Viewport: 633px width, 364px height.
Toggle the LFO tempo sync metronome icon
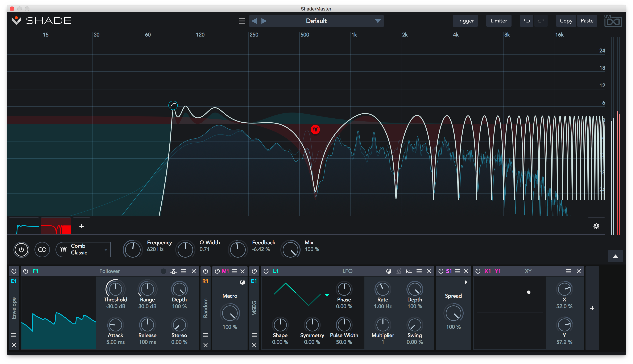399,271
